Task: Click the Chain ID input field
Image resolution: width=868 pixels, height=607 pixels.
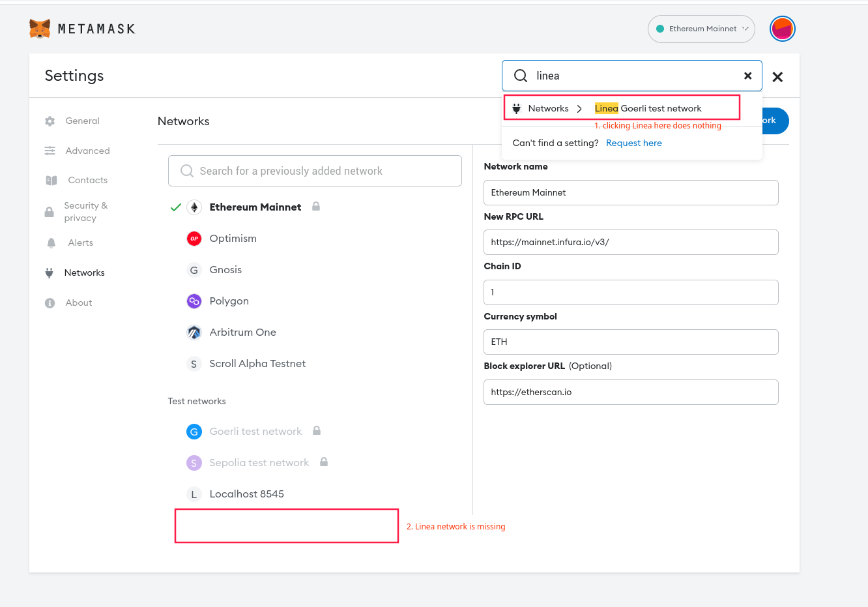Action: [631, 292]
